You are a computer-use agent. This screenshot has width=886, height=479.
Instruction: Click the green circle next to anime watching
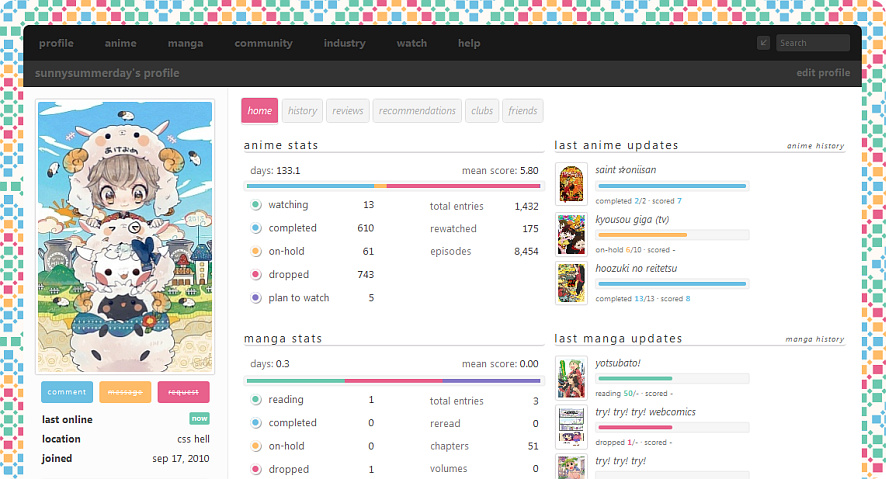click(x=256, y=205)
